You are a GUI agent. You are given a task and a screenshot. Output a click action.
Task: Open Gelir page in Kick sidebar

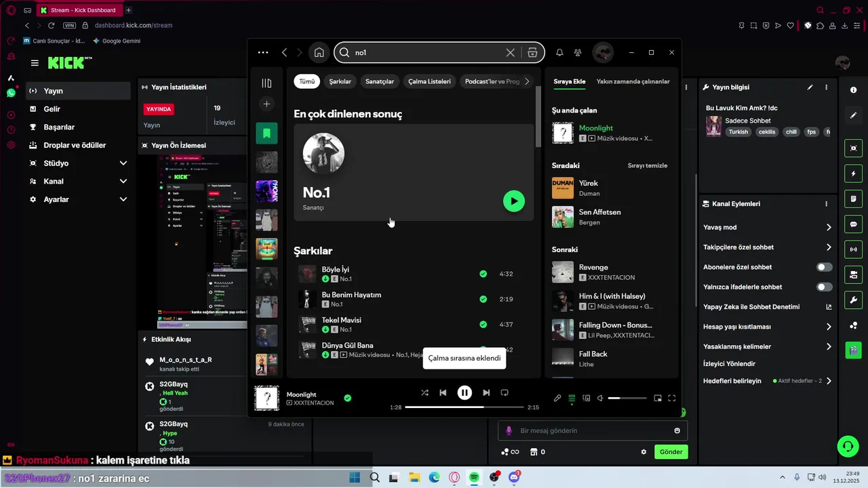tap(78, 109)
